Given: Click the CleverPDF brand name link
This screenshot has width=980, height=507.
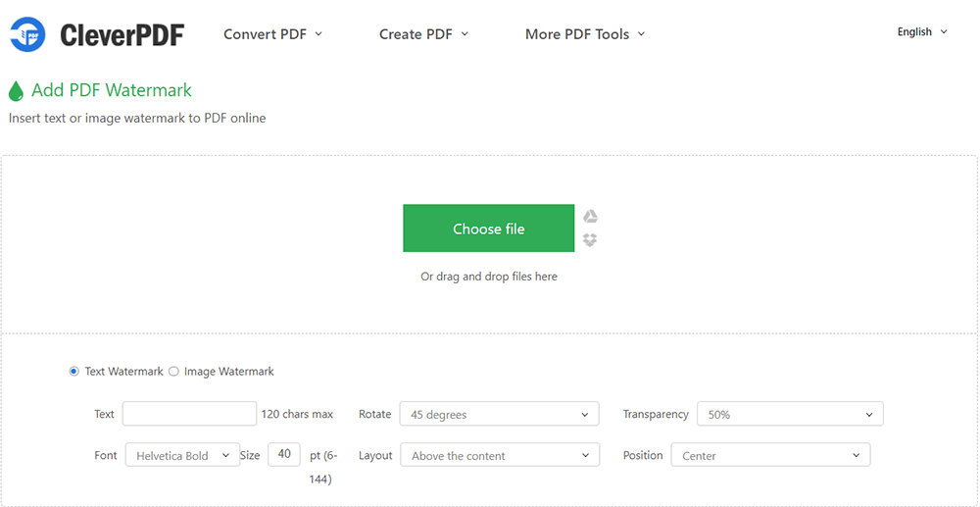Looking at the screenshot, I should (122, 35).
